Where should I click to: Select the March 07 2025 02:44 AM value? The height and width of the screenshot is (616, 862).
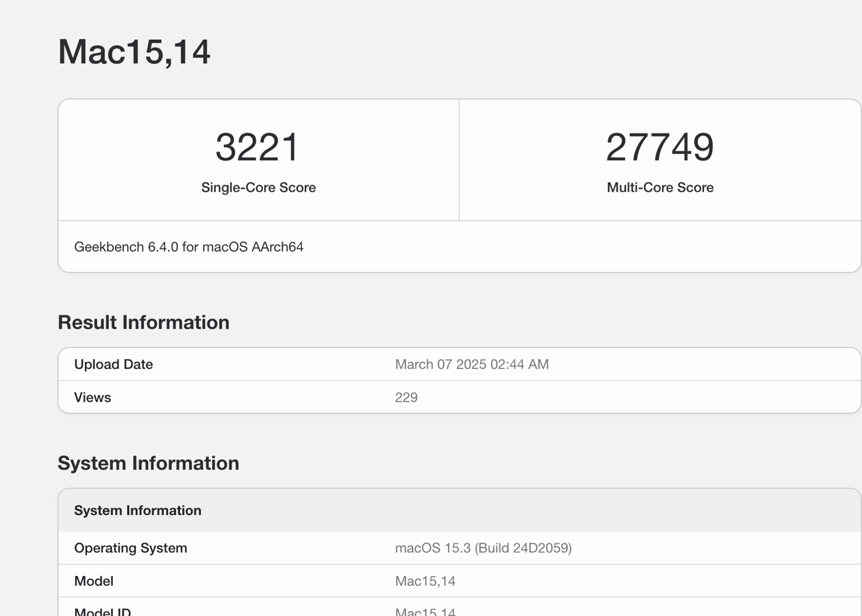pos(472,364)
